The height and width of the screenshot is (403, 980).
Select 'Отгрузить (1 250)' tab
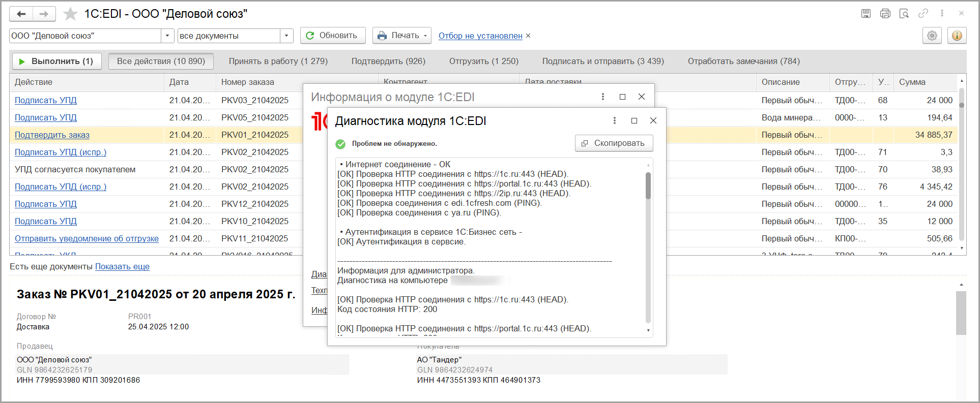click(x=484, y=61)
